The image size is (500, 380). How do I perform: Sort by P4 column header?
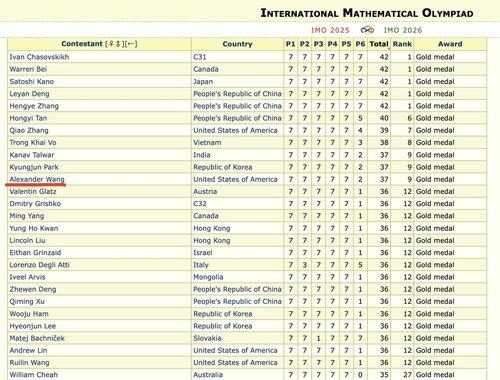(x=332, y=44)
